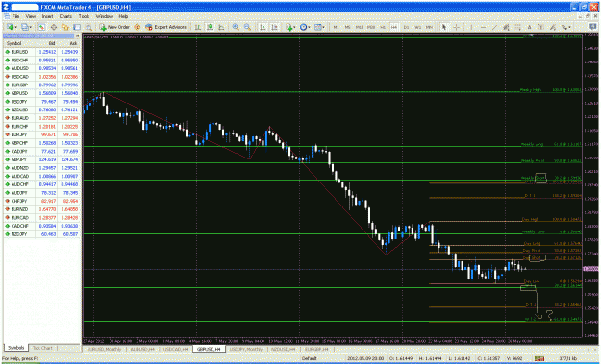The width and height of the screenshot is (601, 364).
Task: Toggle the M30 timeframe button
Action: point(371,27)
